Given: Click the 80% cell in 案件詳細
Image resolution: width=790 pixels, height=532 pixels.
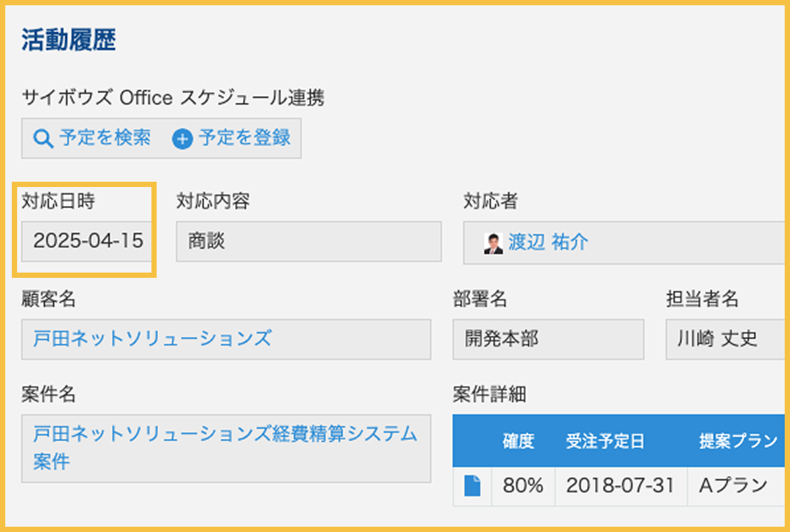Looking at the screenshot, I should (x=523, y=486).
